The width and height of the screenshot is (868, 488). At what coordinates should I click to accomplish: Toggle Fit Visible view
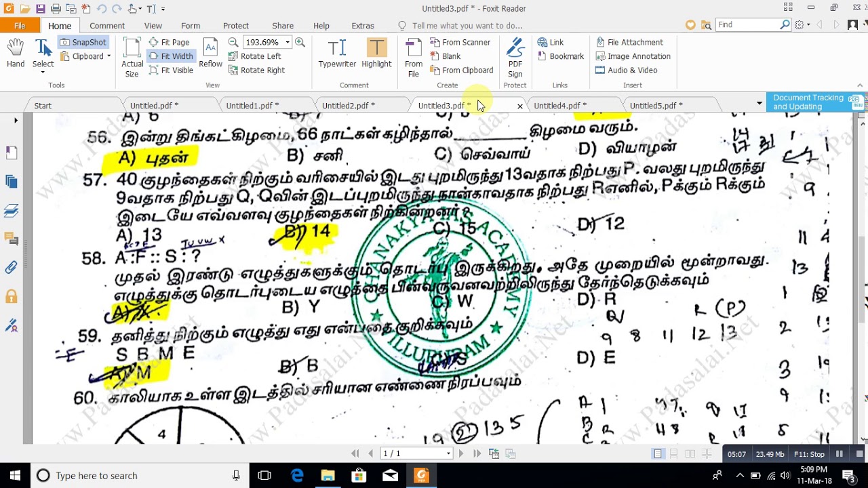point(170,70)
